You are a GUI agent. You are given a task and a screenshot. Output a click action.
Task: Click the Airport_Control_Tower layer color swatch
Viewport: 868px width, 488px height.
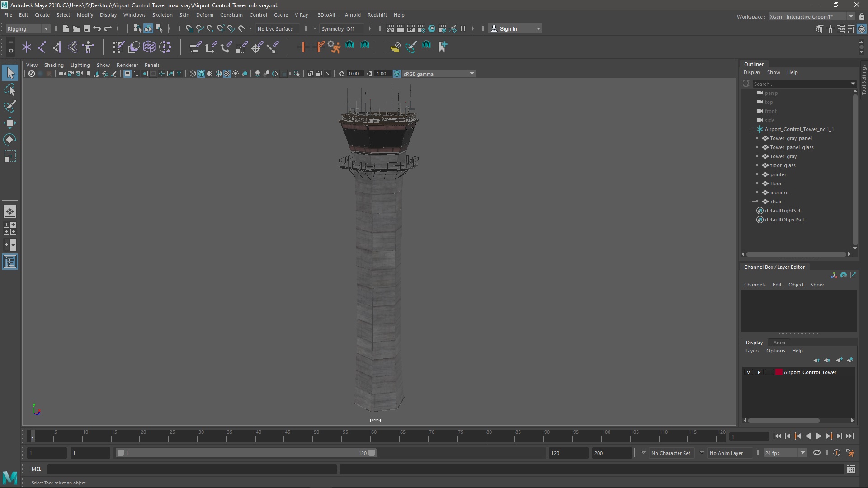tap(779, 372)
